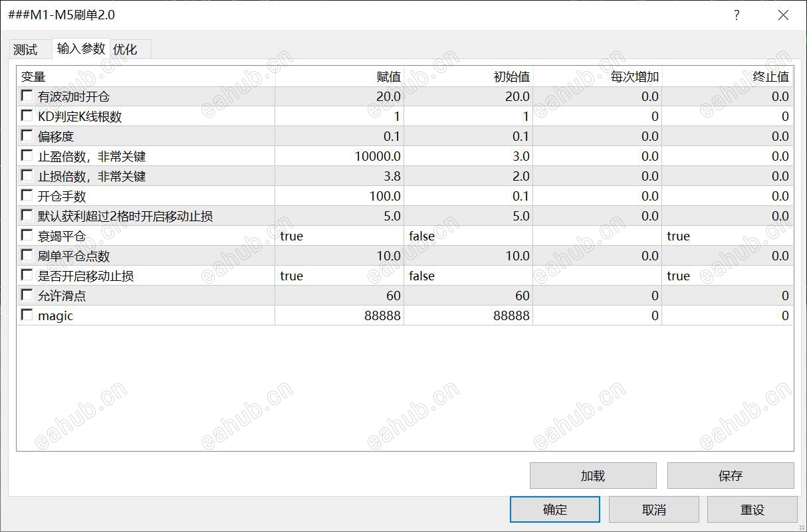Select 赋值 cell 3.8 for 止损倍数
Image resolution: width=807 pixels, height=532 pixels.
340,176
